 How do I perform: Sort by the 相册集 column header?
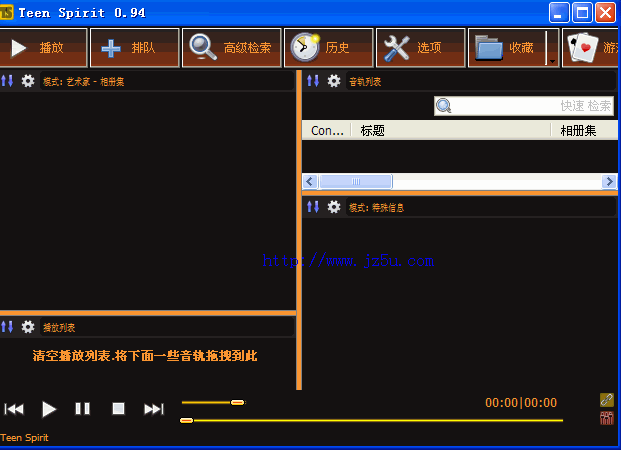(x=584, y=130)
